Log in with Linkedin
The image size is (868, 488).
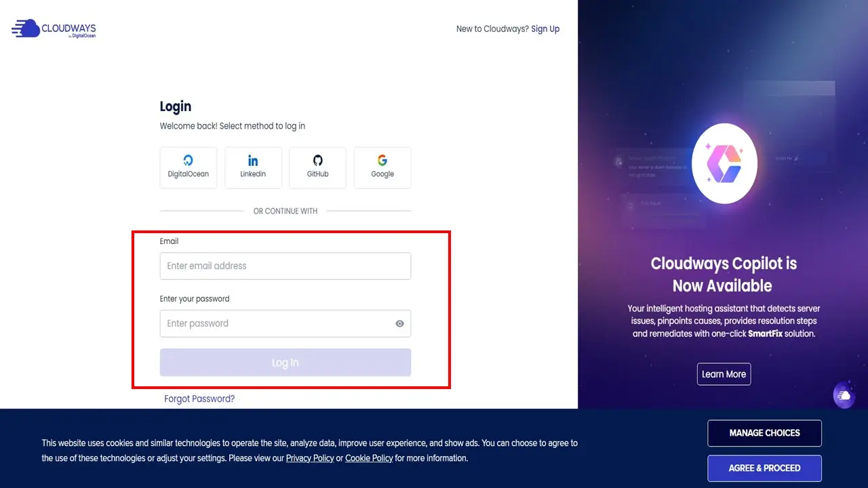(253, 167)
